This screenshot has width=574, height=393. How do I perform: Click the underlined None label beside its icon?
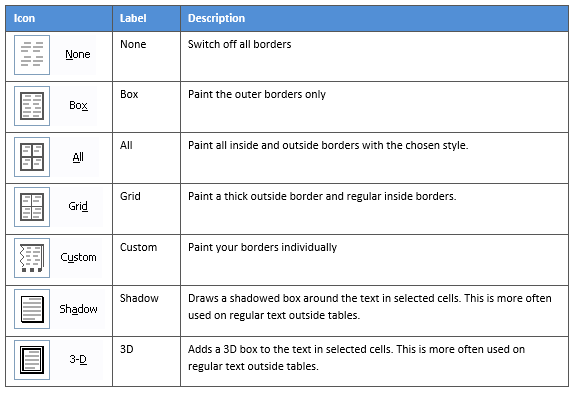pos(78,54)
